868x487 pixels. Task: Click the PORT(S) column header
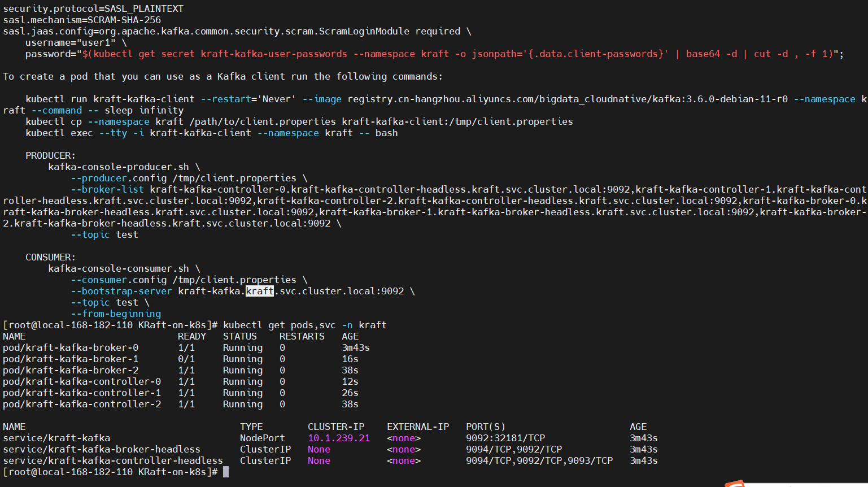pos(486,427)
